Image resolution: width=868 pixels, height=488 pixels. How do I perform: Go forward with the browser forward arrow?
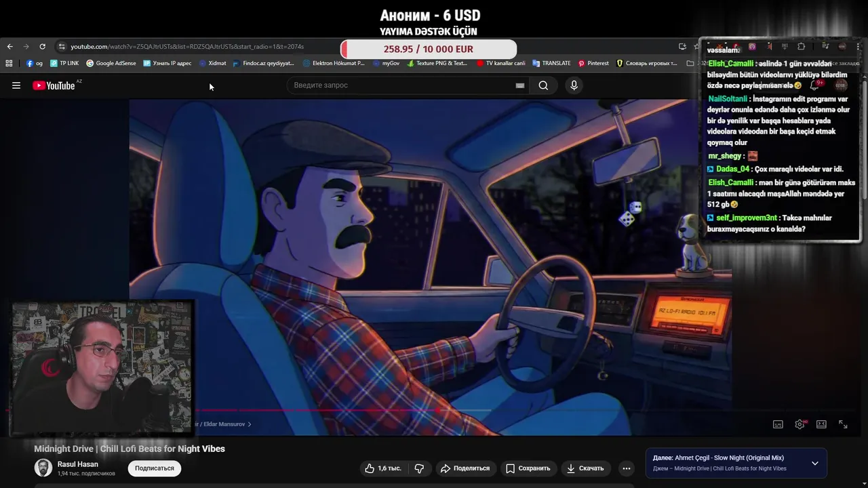point(26,47)
